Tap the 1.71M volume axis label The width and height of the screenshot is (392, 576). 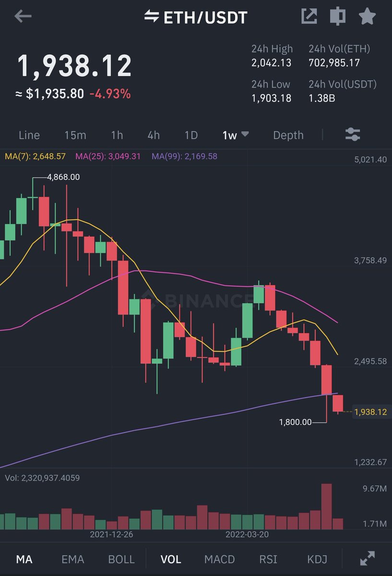(x=375, y=523)
